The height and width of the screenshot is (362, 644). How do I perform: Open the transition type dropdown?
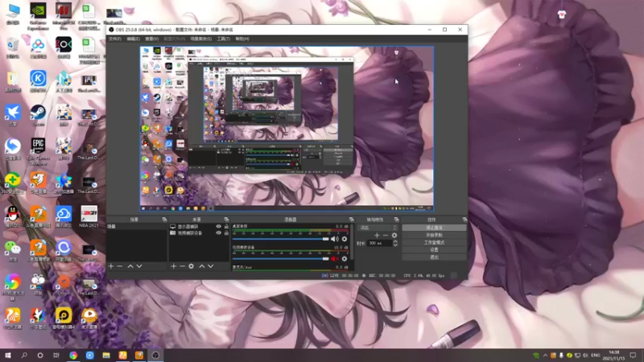pyautogui.click(x=378, y=228)
